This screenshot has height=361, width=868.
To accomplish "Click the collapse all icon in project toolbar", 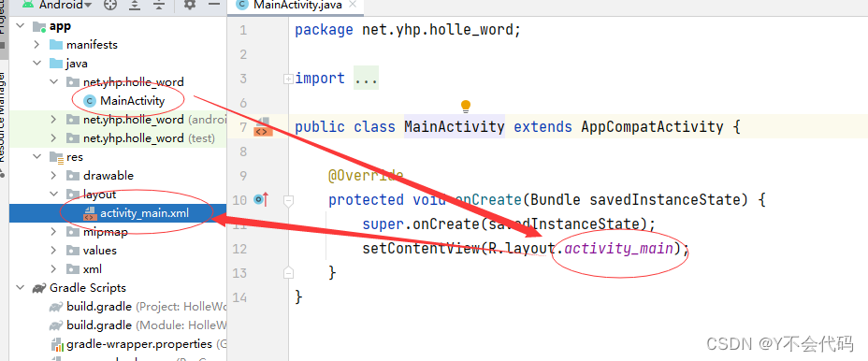I will tap(159, 5).
